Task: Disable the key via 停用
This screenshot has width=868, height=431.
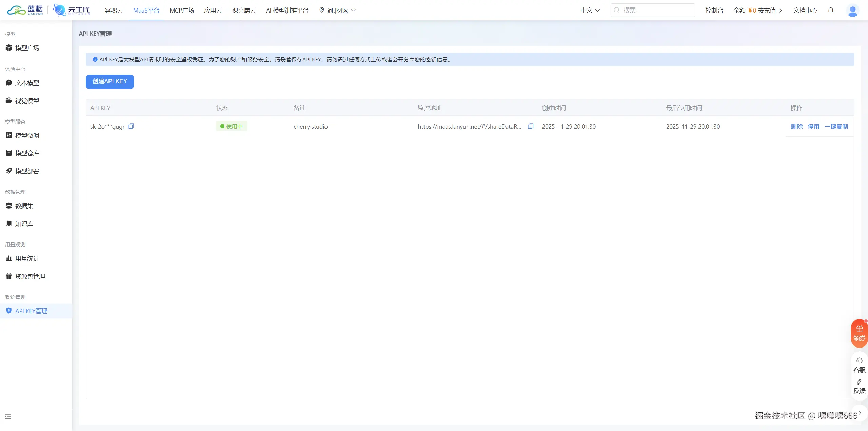Action: [x=813, y=127]
